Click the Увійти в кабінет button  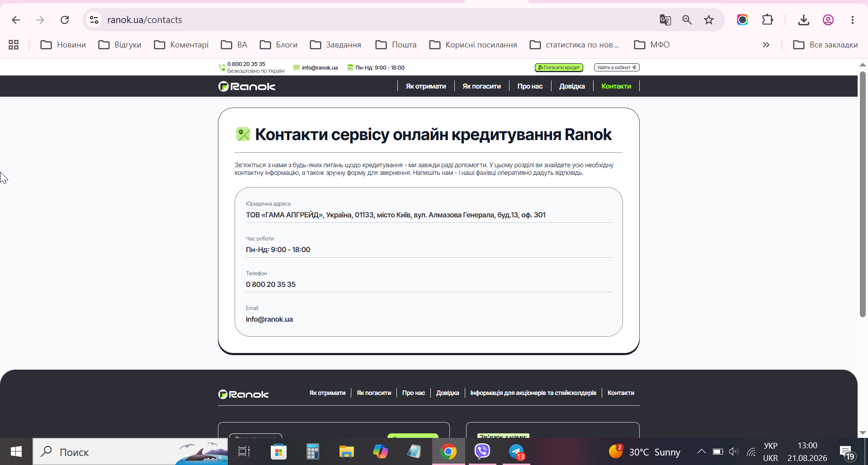(x=617, y=67)
